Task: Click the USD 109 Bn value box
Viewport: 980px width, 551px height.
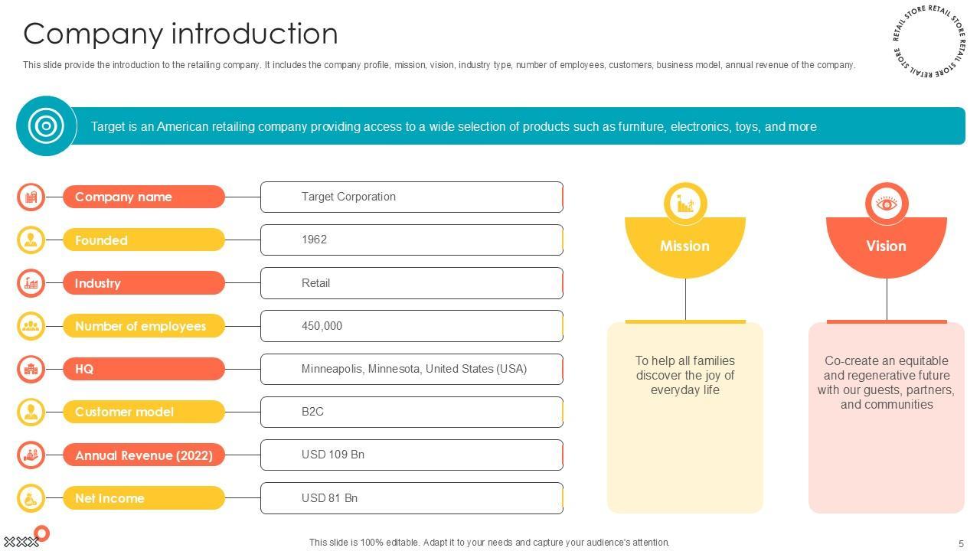Action: (x=412, y=455)
